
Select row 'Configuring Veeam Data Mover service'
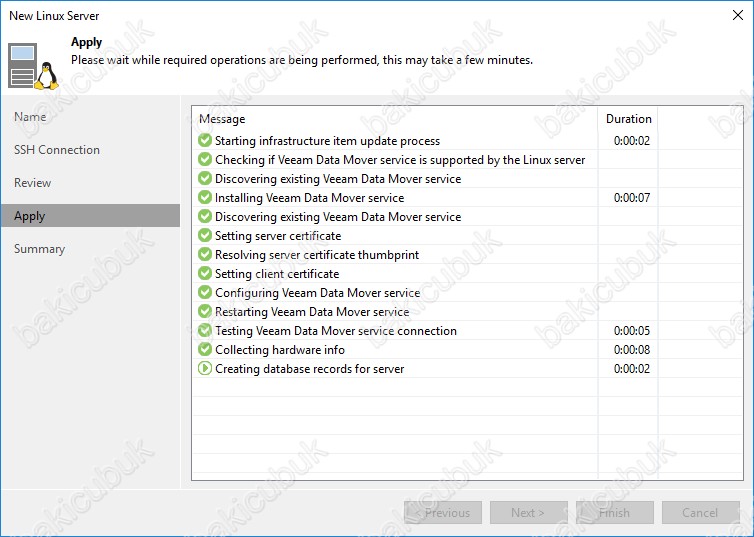click(467, 292)
